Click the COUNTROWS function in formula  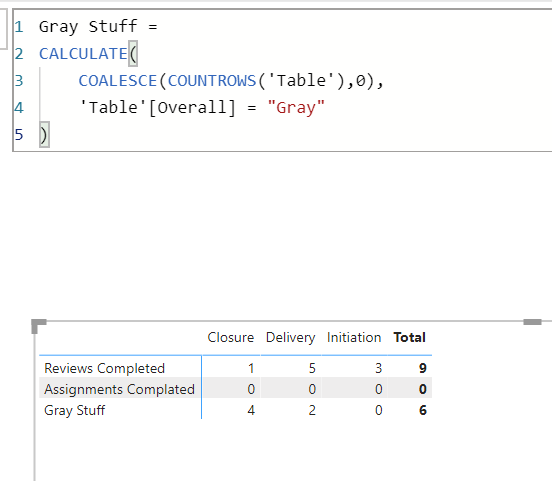[x=212, y=81]
